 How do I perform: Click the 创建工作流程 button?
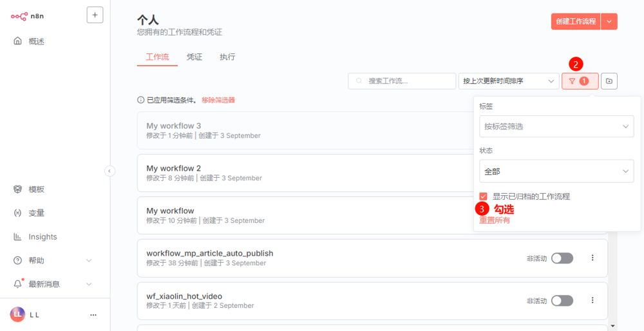pyautogui.click(x=575, y=21)
